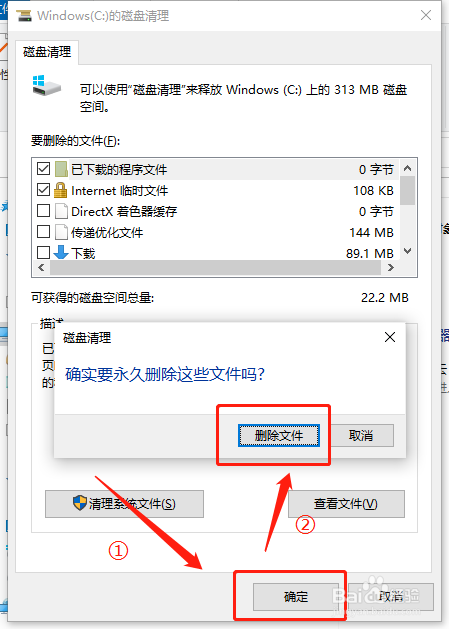
Task: Click the file list scroll down arrow
Action: tap(408, 251)
